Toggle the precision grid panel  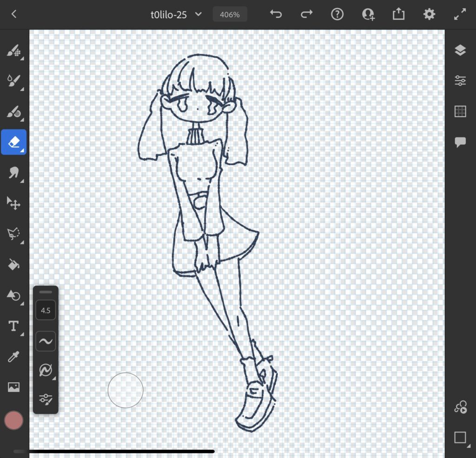click(460, 111)
